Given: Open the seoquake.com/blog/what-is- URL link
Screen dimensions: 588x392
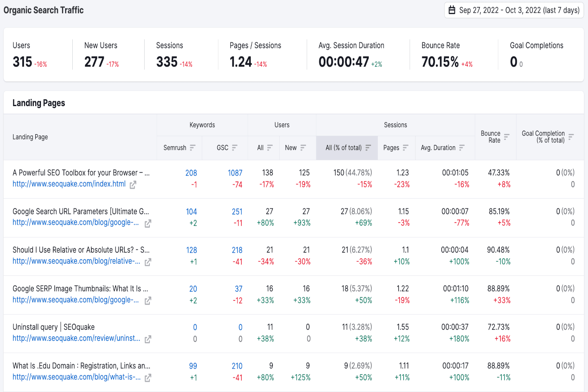Looking at the screenshot, I should 76,377.
